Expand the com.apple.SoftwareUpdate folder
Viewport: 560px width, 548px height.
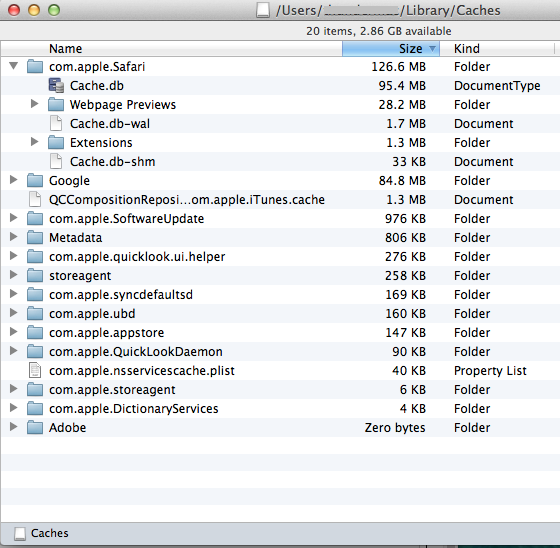pos(14,218)
